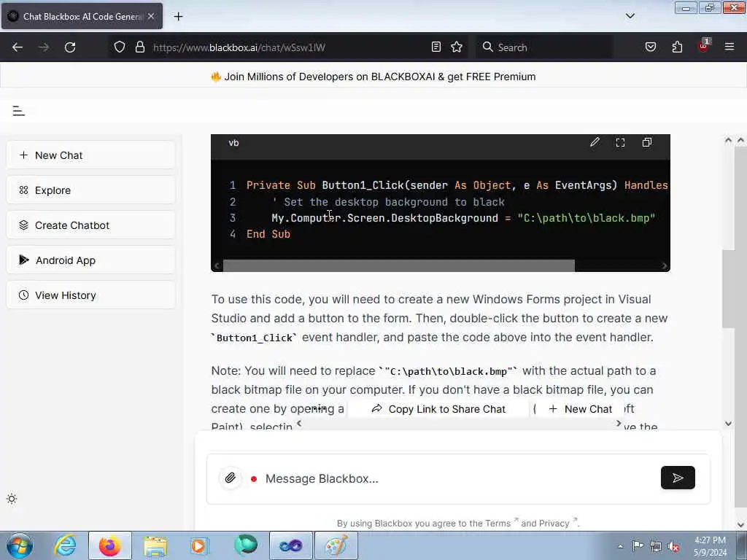Launch Internet Explorer from taskbar
Viewport: 747px width, 560px height.
click(65, 545)
